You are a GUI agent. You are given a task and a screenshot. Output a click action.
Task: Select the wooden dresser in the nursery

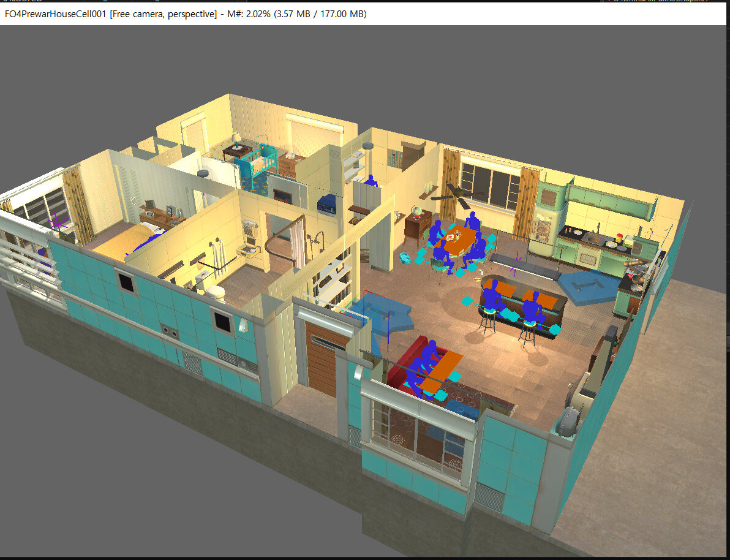(x=291, y=166)
